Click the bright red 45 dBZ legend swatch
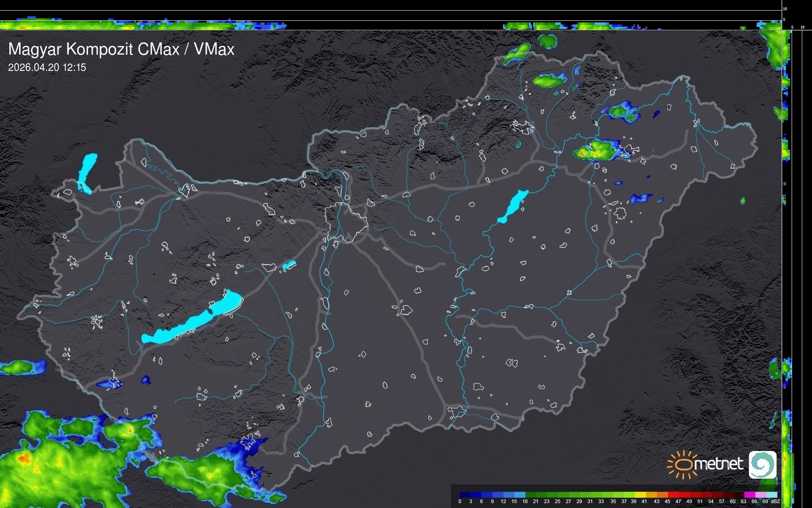Image resolution: width=812 pixels, height=508 pixels. coord(673,495)
